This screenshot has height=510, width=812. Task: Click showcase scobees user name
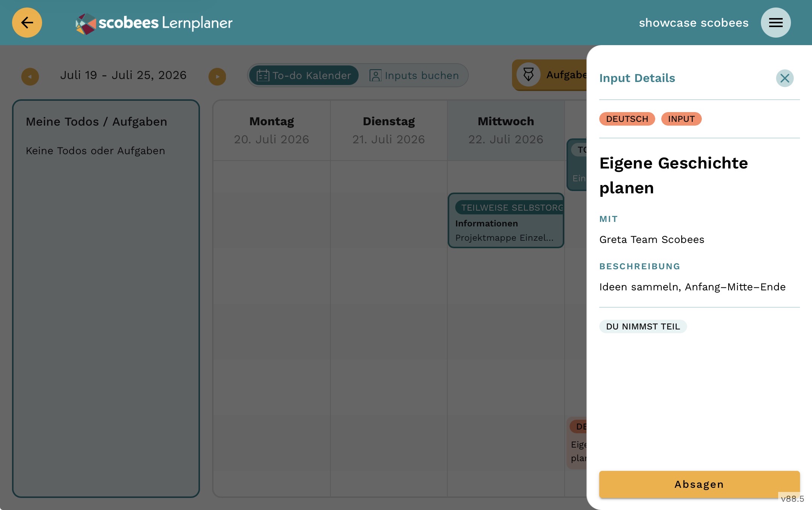click(x=694, y=23)
